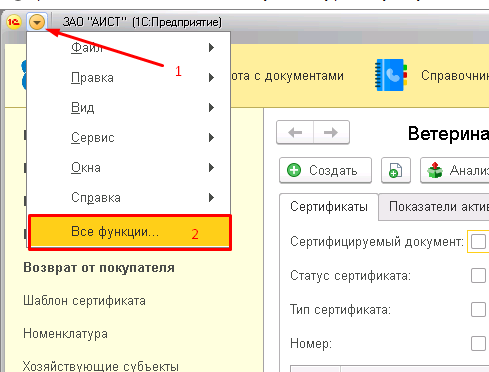
Task: Click the copy document icon button
Action: 396,170
